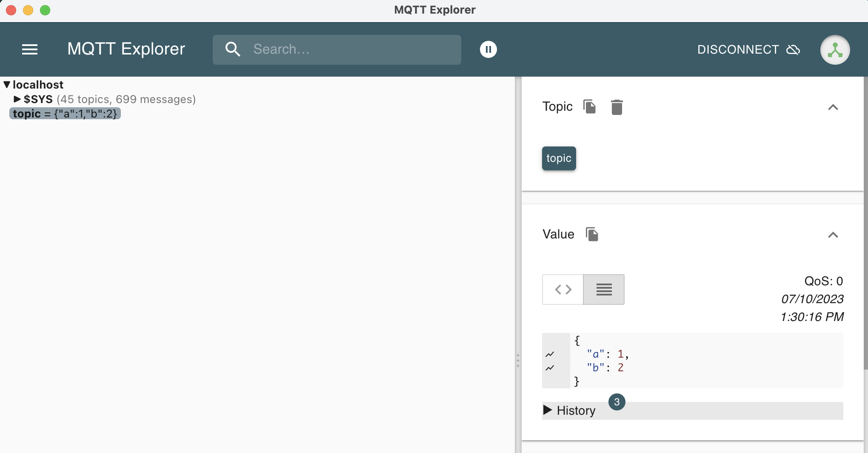Click the 1:30:16 PM timestamp

click(812, 317)
